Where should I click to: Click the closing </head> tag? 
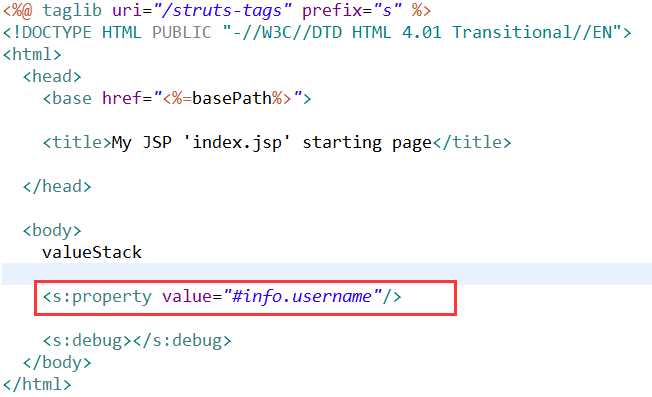pos(57,186)
